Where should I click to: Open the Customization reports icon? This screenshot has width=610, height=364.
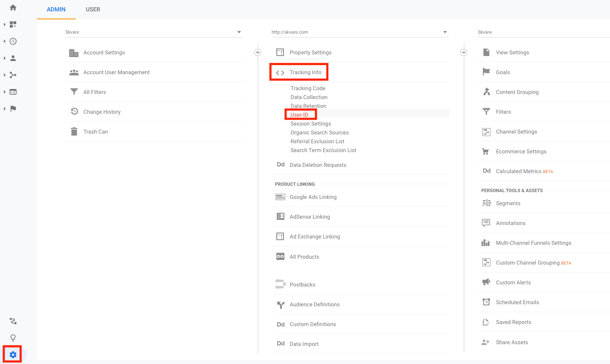tap(12, 24)
